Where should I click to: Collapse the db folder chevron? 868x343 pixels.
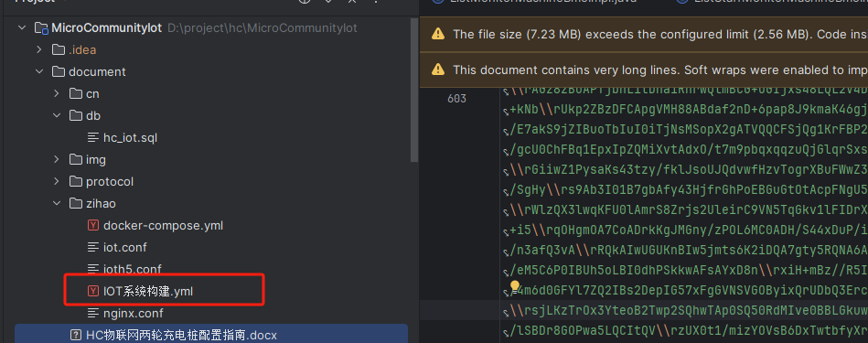tap(57, 115)
